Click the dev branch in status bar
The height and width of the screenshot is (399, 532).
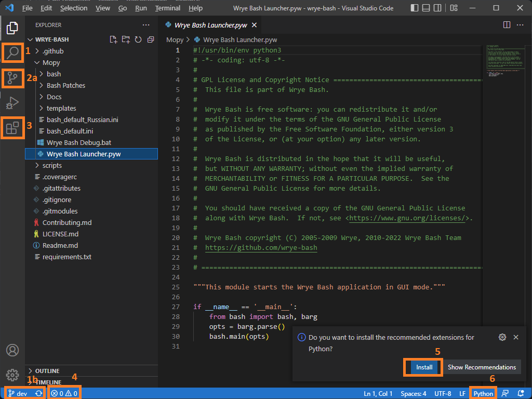(18, 393)
